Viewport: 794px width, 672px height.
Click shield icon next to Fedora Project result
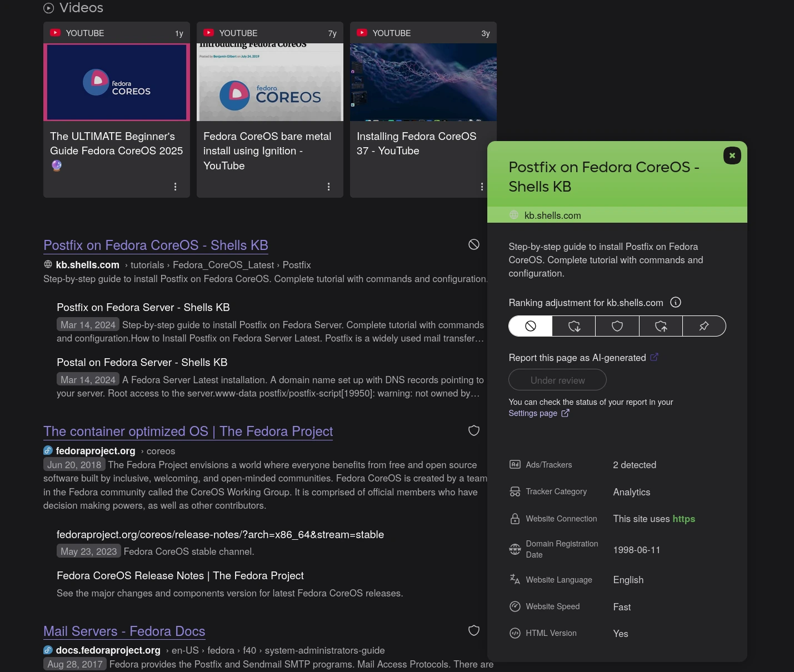473,430
